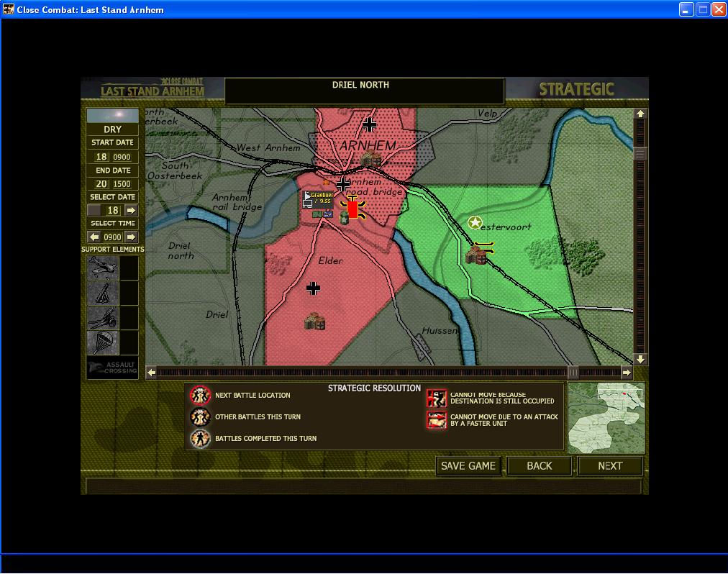Click the weather sky image
The height and width of the screenshot is (574, 728).
(112, 116)
